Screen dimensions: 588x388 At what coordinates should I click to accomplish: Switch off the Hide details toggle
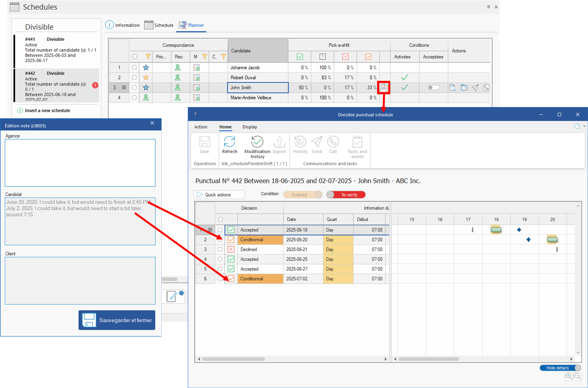click(561, 368)
